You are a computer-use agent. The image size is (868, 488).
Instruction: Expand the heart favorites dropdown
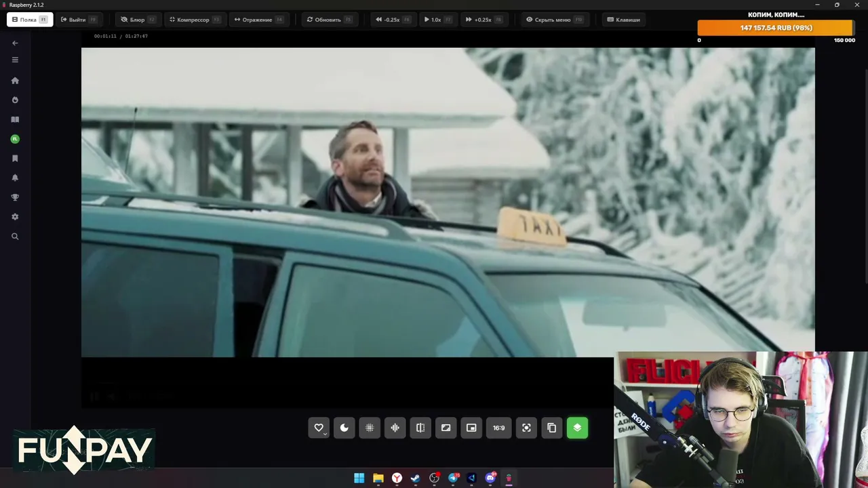click(x=319, y=428)
